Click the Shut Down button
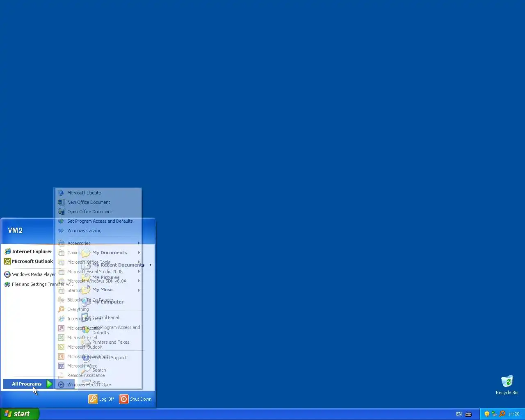The height and width of the screenshot is (420, 525). click(135, 399)
